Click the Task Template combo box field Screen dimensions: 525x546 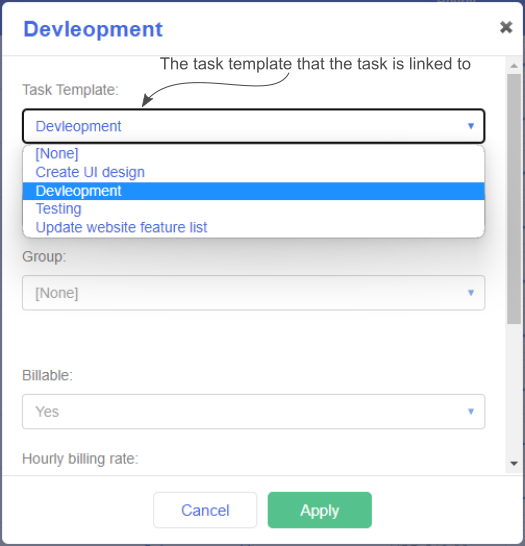tap(253, 126)
